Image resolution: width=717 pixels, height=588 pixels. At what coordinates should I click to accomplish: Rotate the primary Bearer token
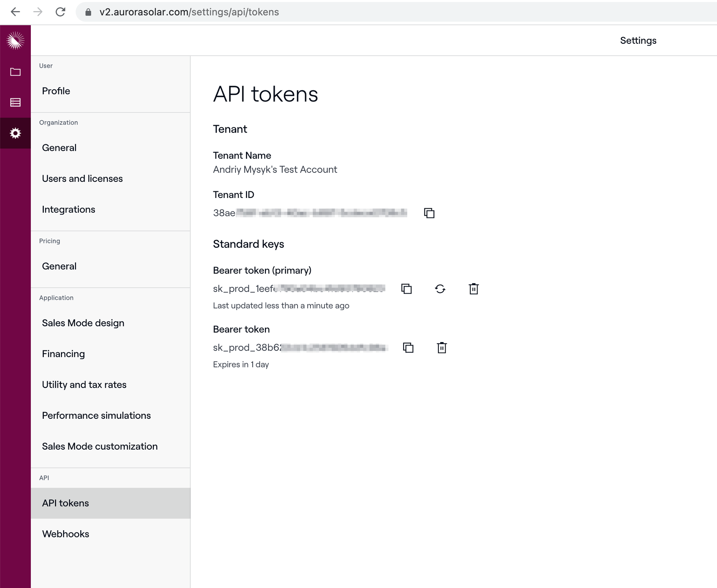pos(440,289)
